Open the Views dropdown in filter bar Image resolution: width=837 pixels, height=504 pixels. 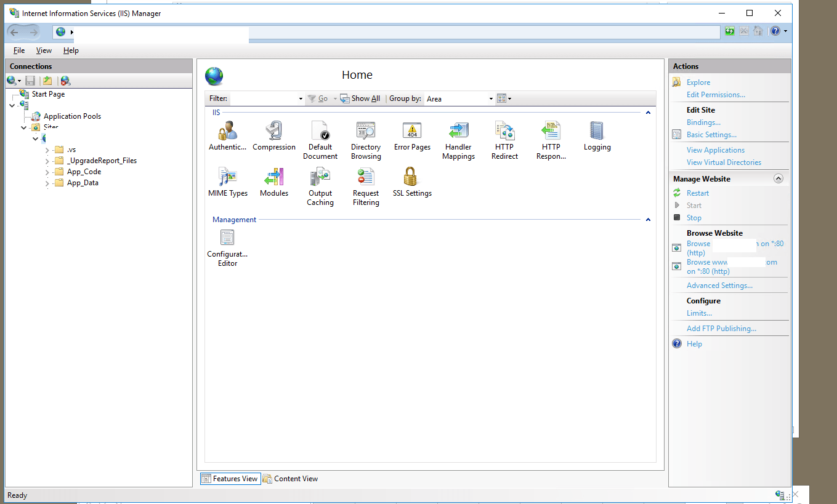click(x=504, y=98)
